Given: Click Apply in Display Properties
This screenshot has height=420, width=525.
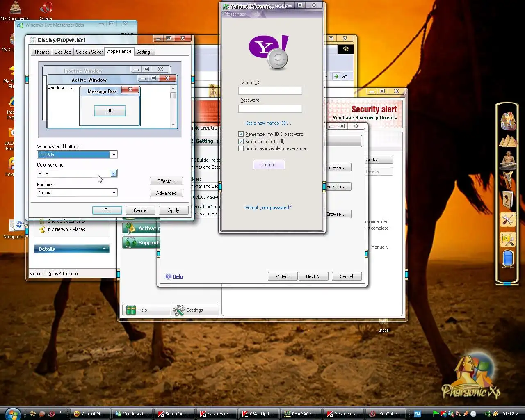Looking at the screenshot, I should tap(173, 210).
